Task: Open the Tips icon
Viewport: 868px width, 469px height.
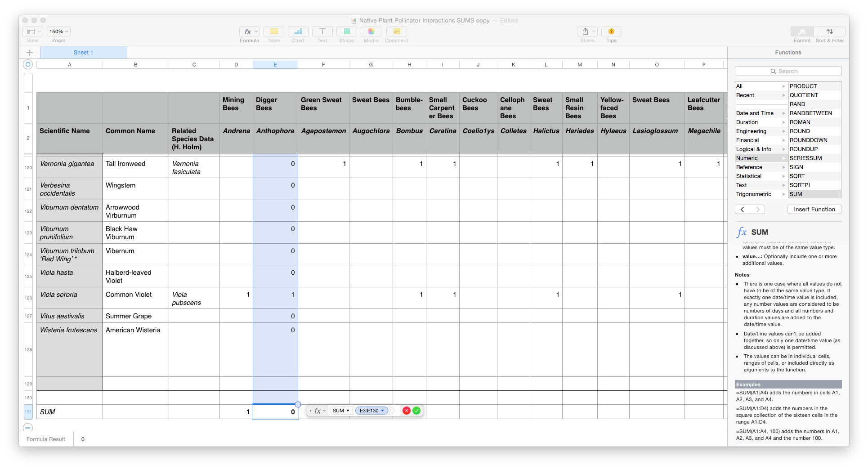Action: click(x=611, y=31)
